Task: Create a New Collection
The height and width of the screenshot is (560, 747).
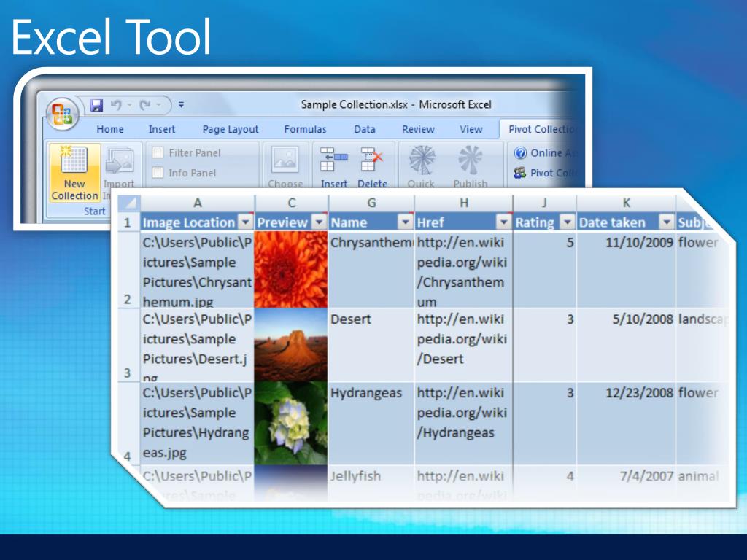Action: [75, 172]
